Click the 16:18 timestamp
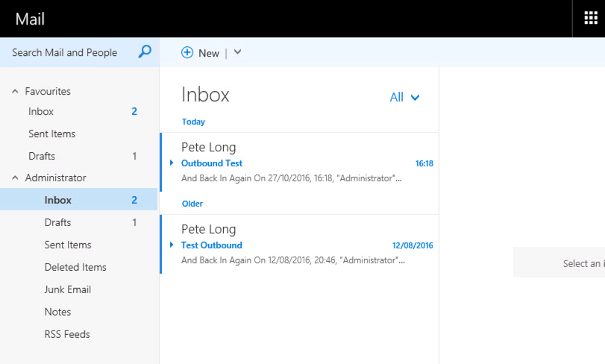The width and height of the screenshot is (605, 364). click(x=424, y=163)
